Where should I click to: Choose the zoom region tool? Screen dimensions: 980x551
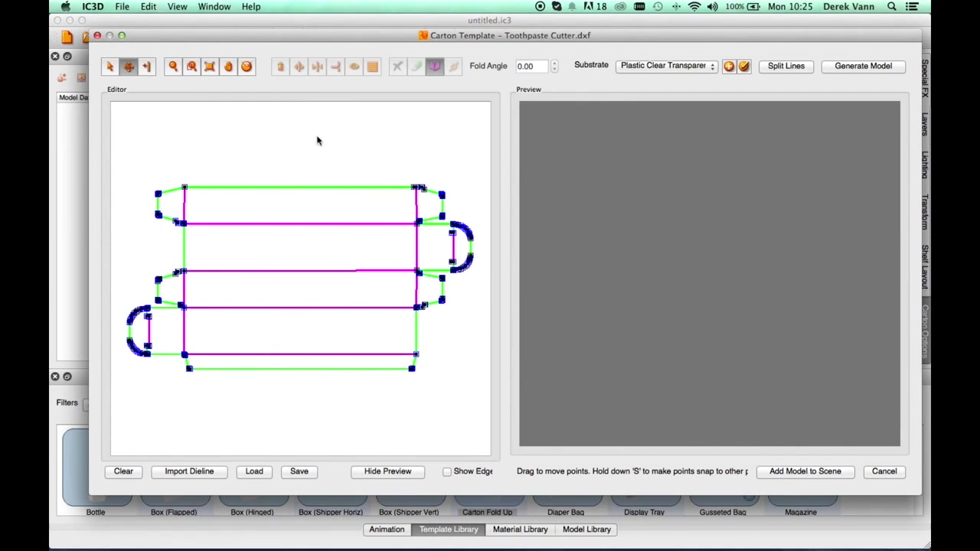[x=191, y=67]
